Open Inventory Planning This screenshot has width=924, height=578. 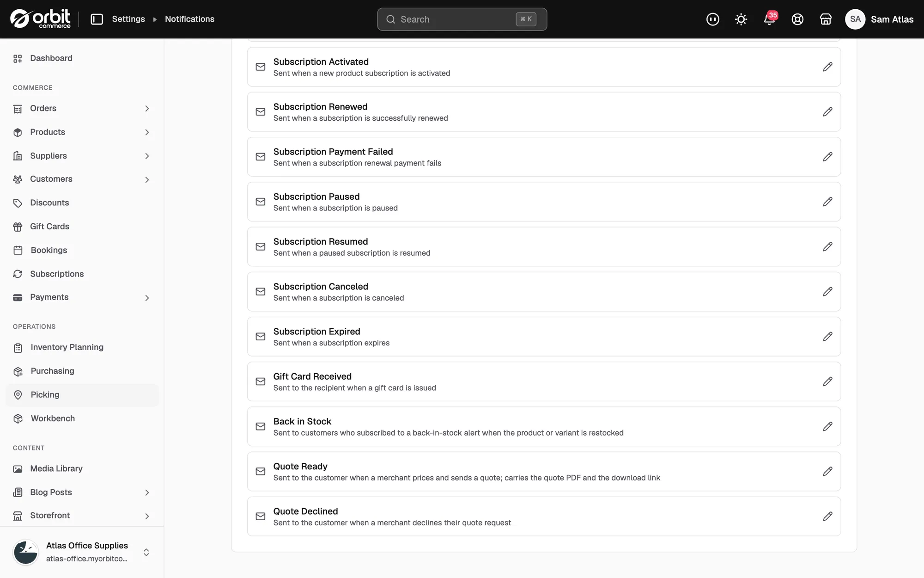coord(82,347)
